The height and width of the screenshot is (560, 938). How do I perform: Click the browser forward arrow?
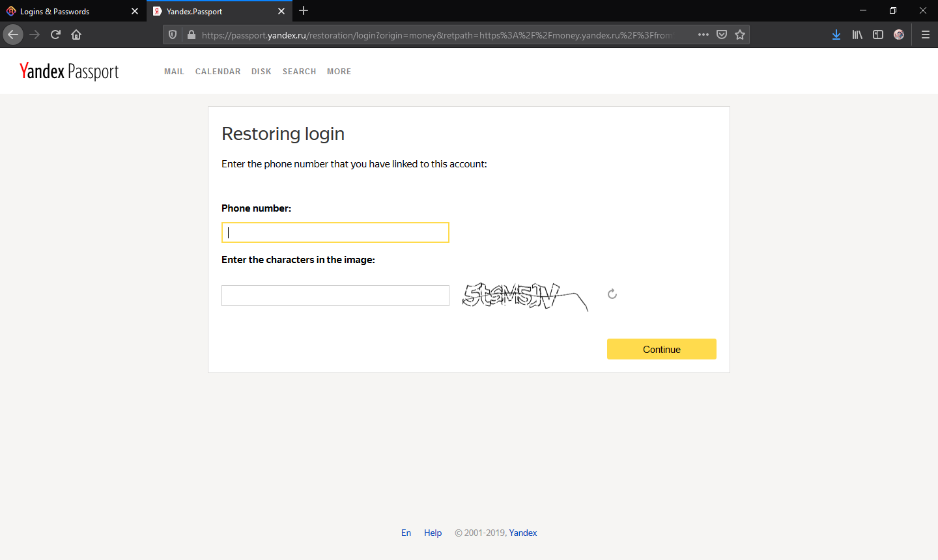(x=35, y=35)
